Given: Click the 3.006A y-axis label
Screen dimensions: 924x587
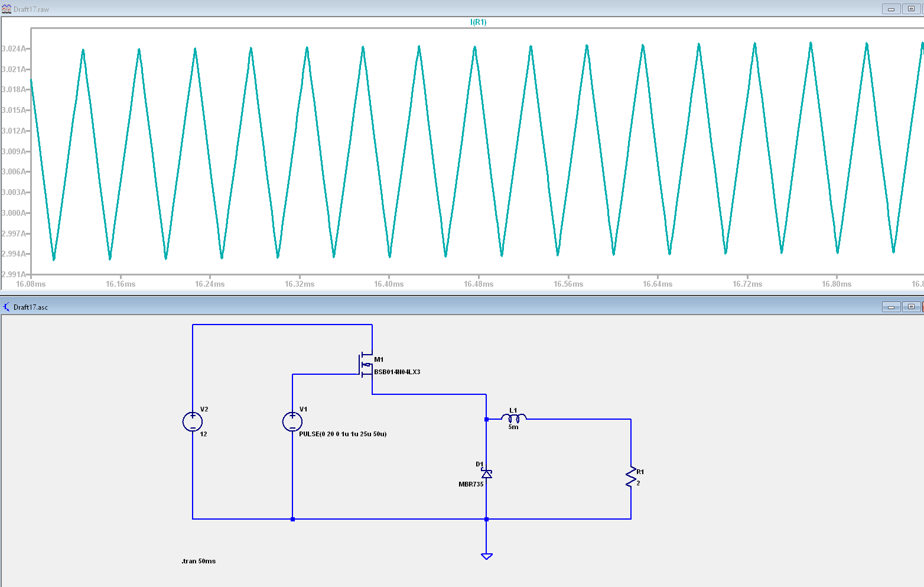Looking at the screenshot, I should [x=14, y=171].
